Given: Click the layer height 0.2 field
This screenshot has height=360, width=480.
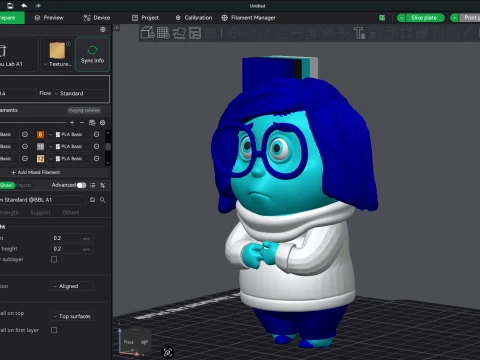Looking at the screenshot, I should [x=72, y=238].
